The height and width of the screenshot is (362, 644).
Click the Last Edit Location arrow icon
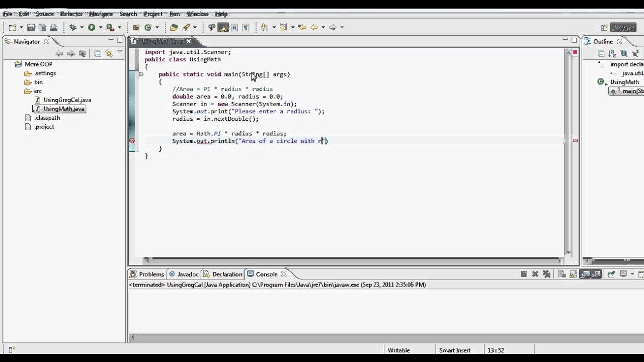[302, 28]
